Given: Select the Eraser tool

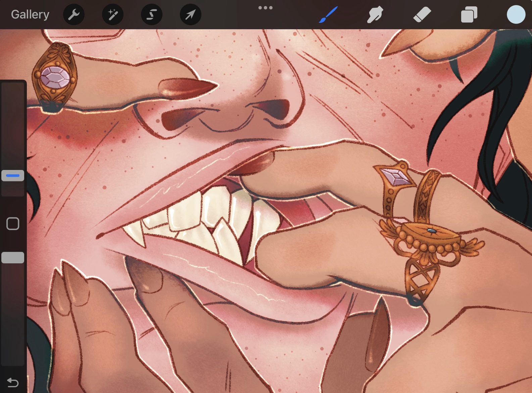Looking at the screenshot, I should 422,14.
